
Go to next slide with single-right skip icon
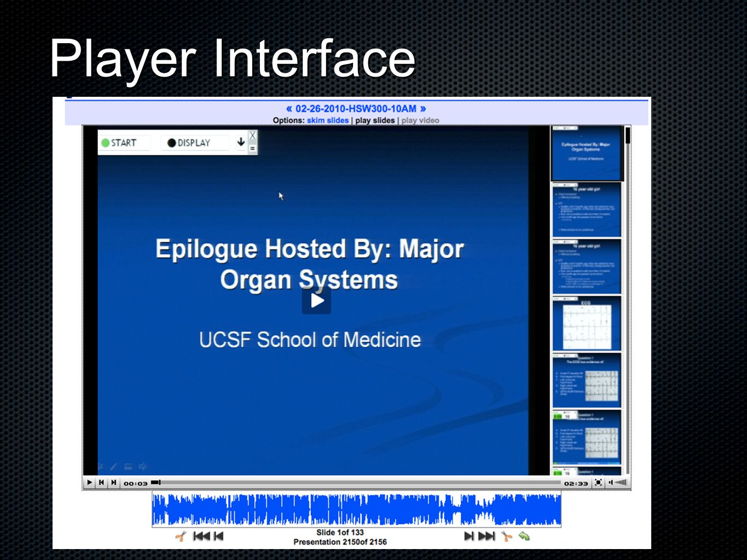(469, 536)
